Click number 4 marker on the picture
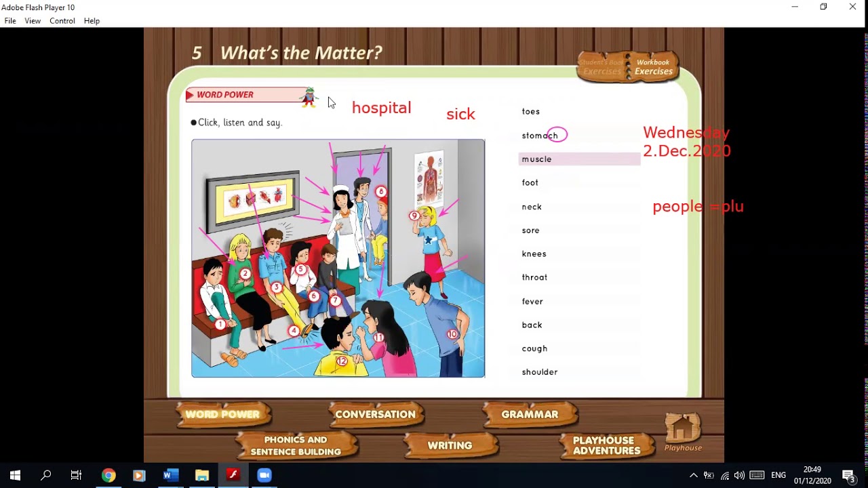The width and height of the screenshot is (868, 488). [x=293, y=331]
